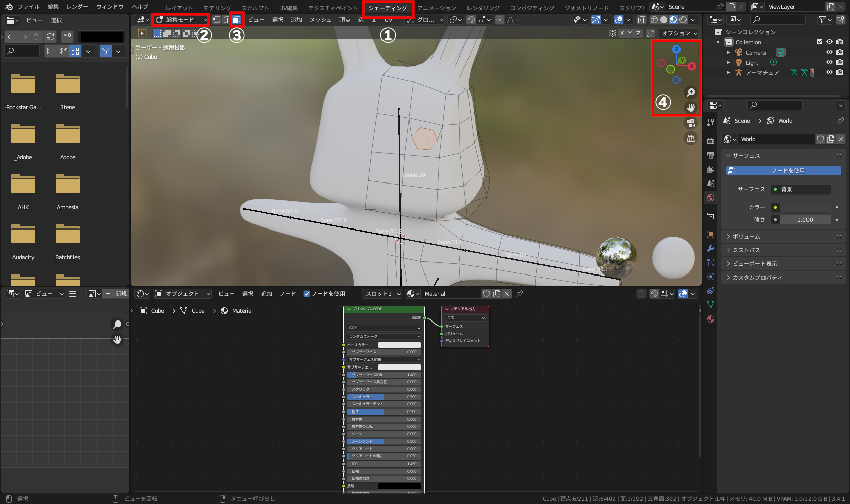The image size is (850, 504).
Task: Open the Particles properties tab
Action: pos(711,262)
